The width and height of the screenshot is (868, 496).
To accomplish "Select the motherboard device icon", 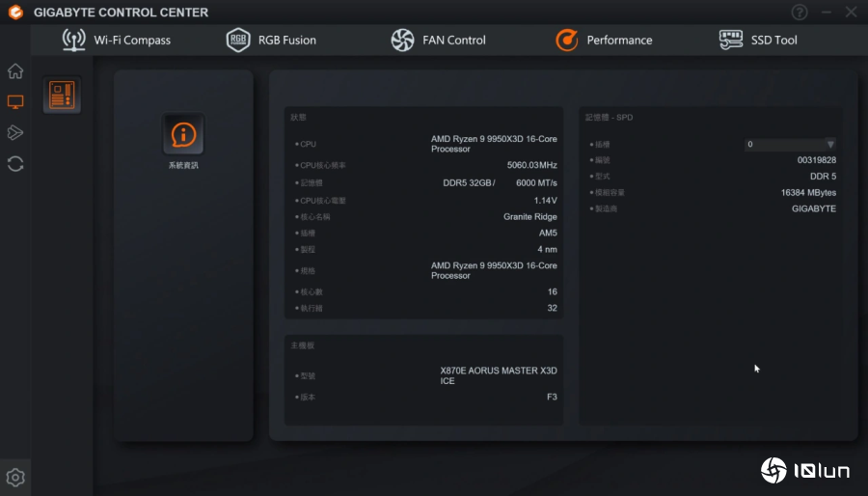I will click(x=62, y=95).
